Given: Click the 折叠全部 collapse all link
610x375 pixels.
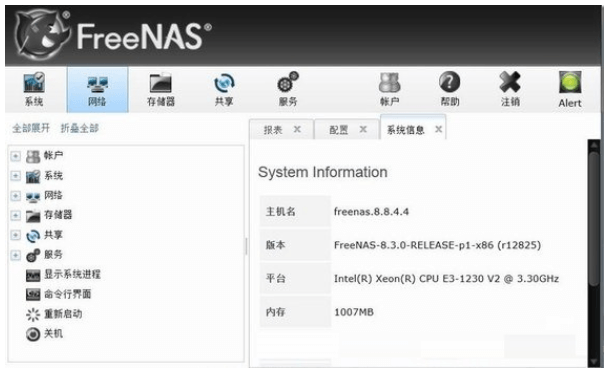Looking at the screenshot, I should 80,128.
